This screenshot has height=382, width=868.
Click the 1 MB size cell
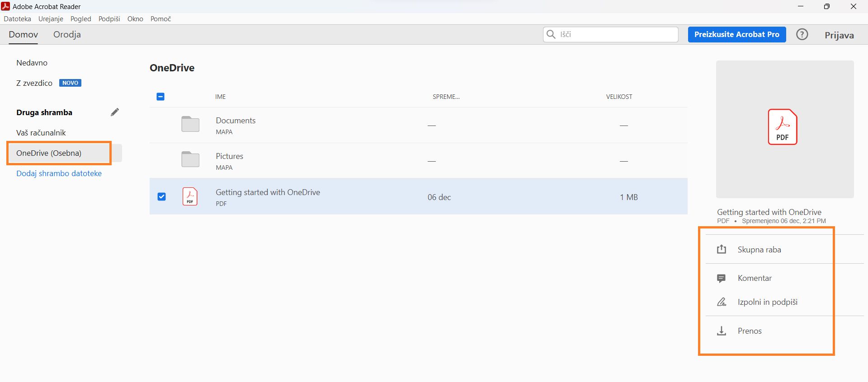(629, 197)
